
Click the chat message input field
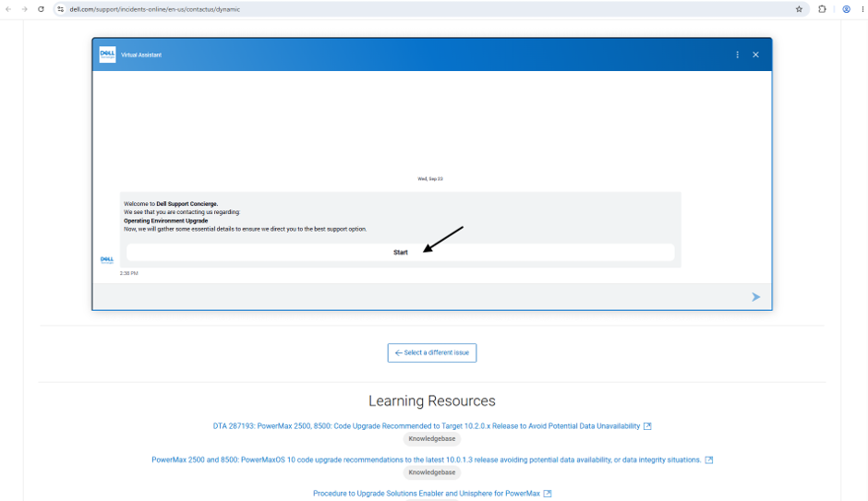(x=421, y=297)
